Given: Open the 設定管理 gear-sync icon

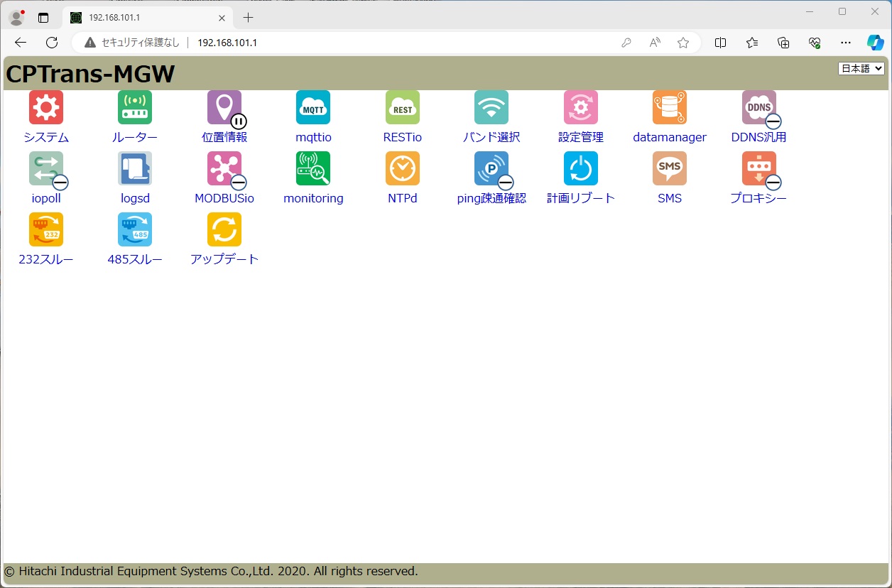Looking at the screenshot, I should 581,107.
